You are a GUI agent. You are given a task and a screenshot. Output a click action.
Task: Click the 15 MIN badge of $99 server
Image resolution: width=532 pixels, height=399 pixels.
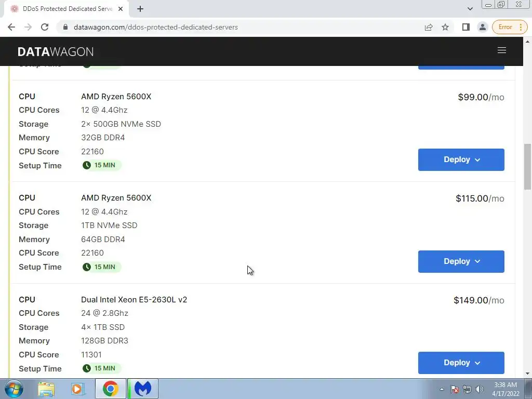tap(101, 165)
